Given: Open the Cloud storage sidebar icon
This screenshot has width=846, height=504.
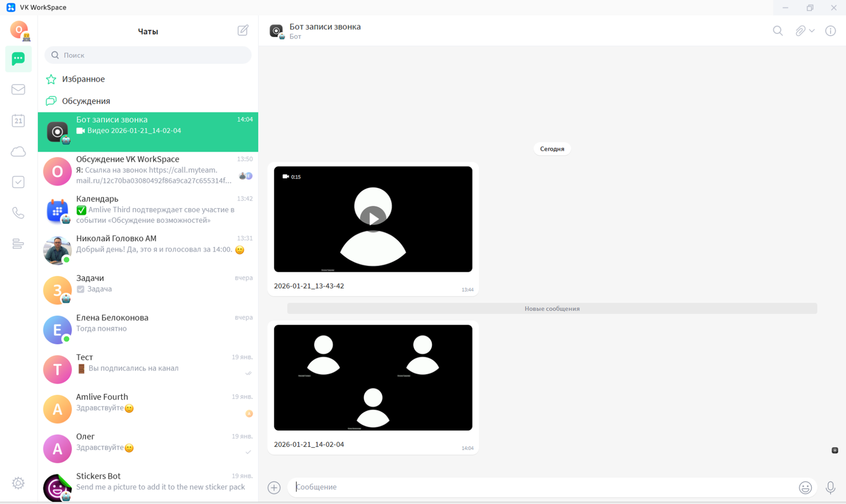Looking at the screenshot, I should click(18, 151).
